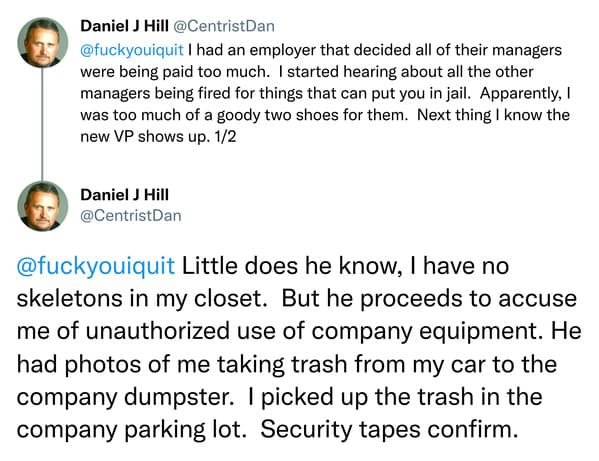Click the phrase "Security tapes confirm."
Image resolution: width=599 pixels, height=461 pixels.
click(x=389, y=430)
